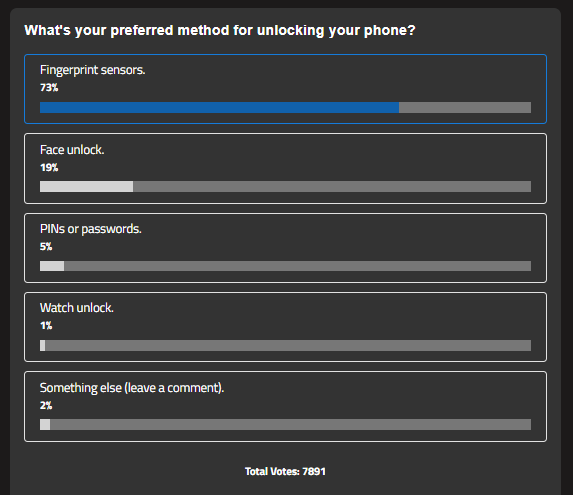Viewport: 573px width, 495px height.
Task: Choose the Face unlock poll option
Action: click(285, 168)
